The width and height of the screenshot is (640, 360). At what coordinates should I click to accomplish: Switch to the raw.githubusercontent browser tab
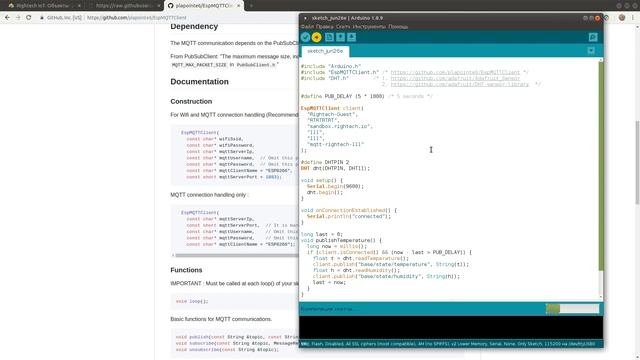(123, 6)
